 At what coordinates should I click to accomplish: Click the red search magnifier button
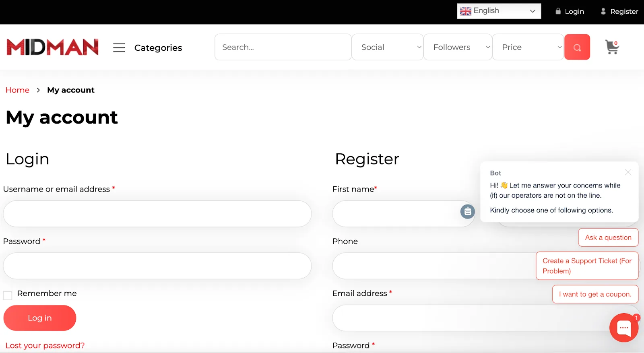coord(577,47)
